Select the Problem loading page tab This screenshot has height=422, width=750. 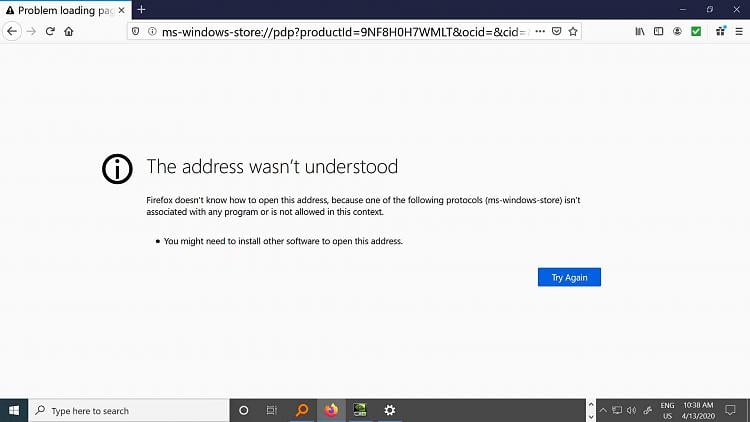[66, 10]
